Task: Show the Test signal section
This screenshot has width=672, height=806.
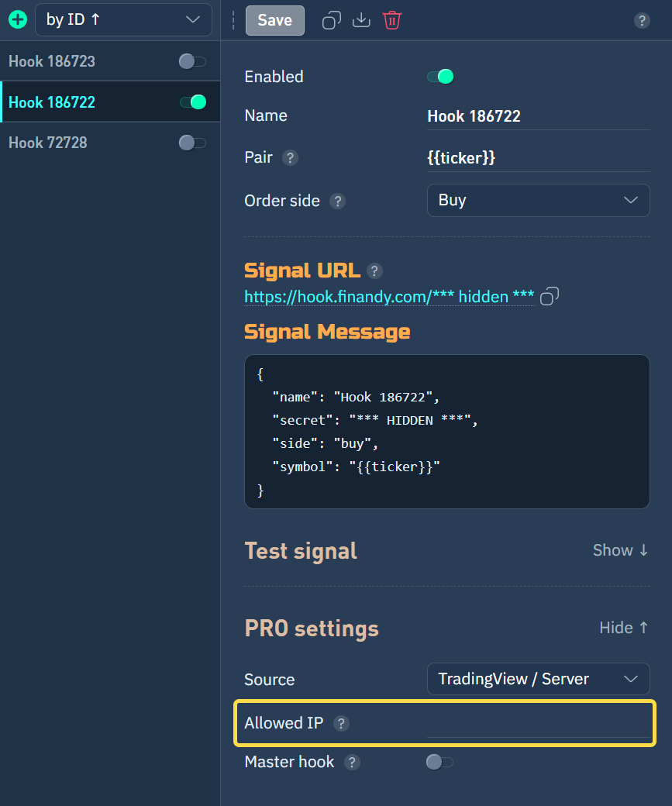Action: [x=620, y=550]
